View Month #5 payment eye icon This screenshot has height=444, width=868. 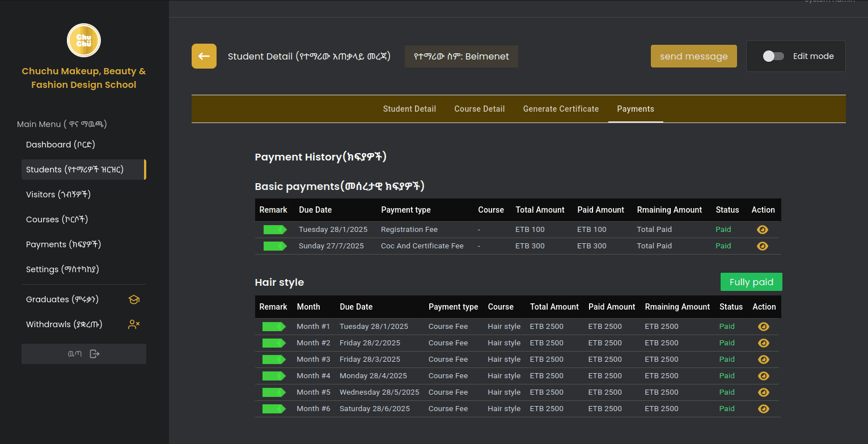(764, 392)
